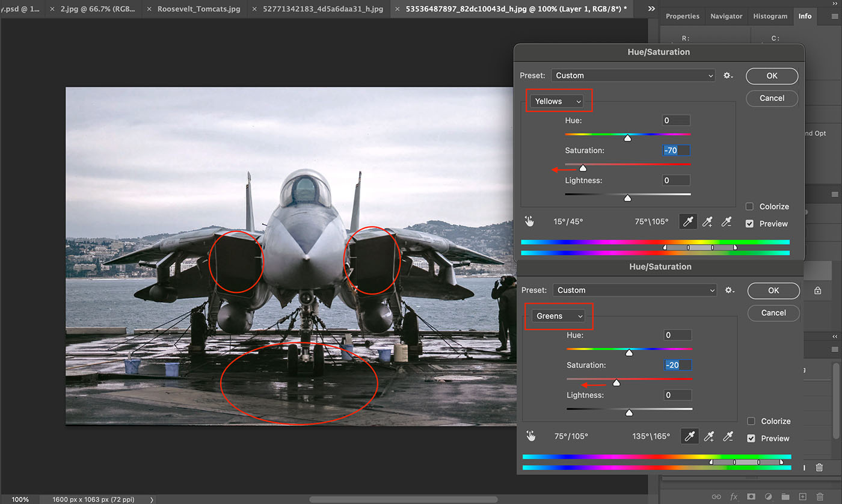Add a layer mask

coord(751,497)
